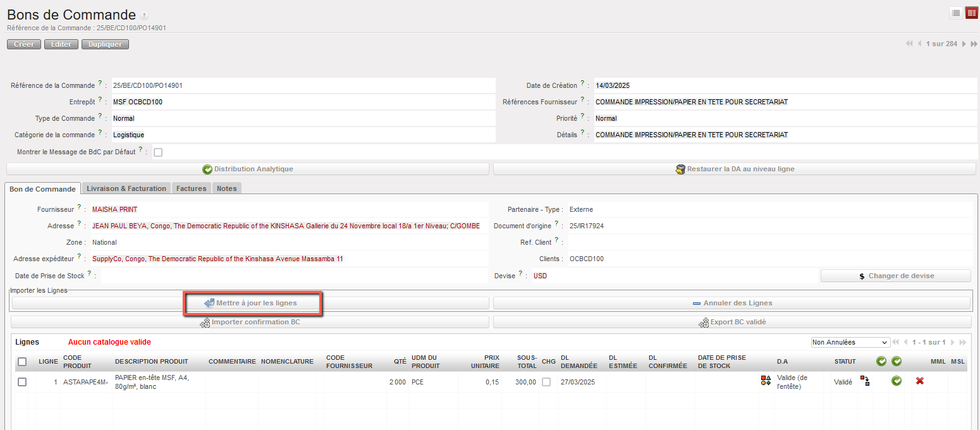Open Livraison & Facturation tab

126,188
